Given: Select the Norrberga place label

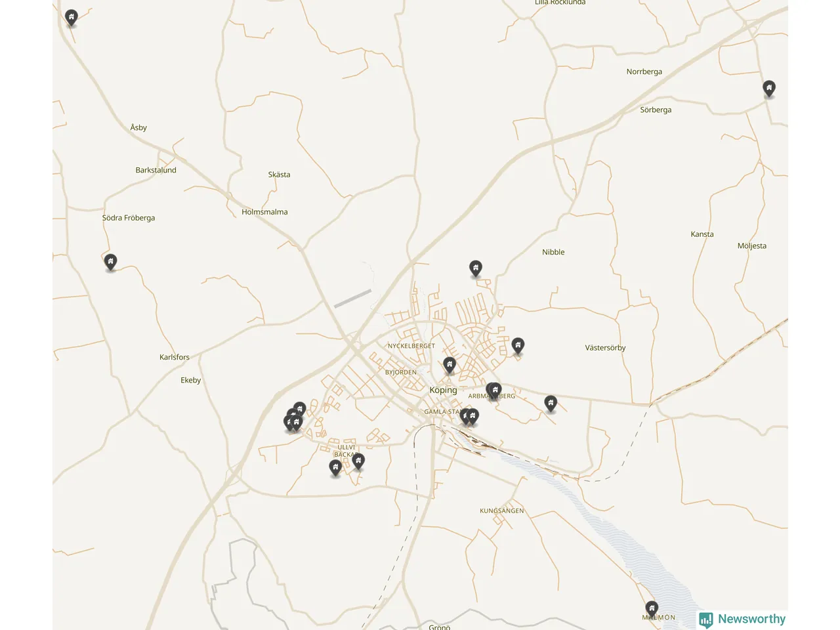Looking at the screenshot, I should click(644, 72).
